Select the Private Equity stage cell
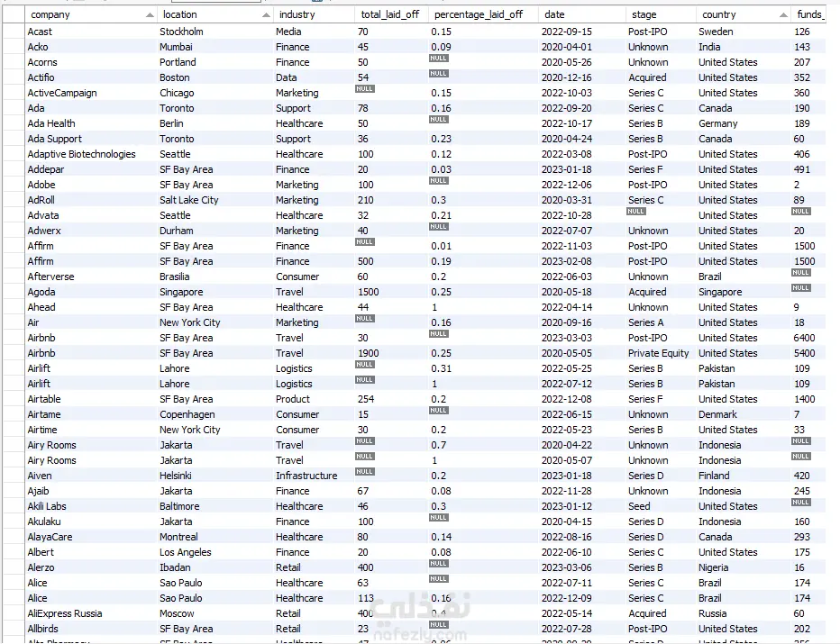Screen dimensions: 840x644 [661, 353]
